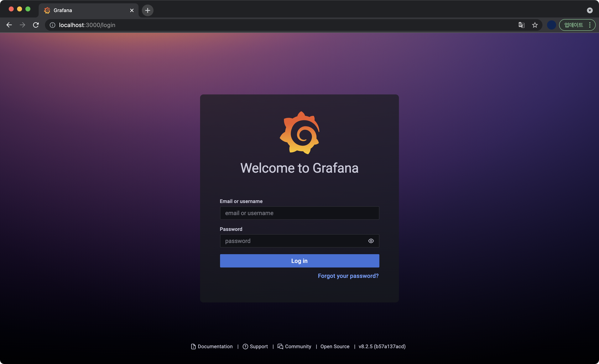
Task: Click the Open Source footer link
Action: pyautogui.click(x=335, y=347)
